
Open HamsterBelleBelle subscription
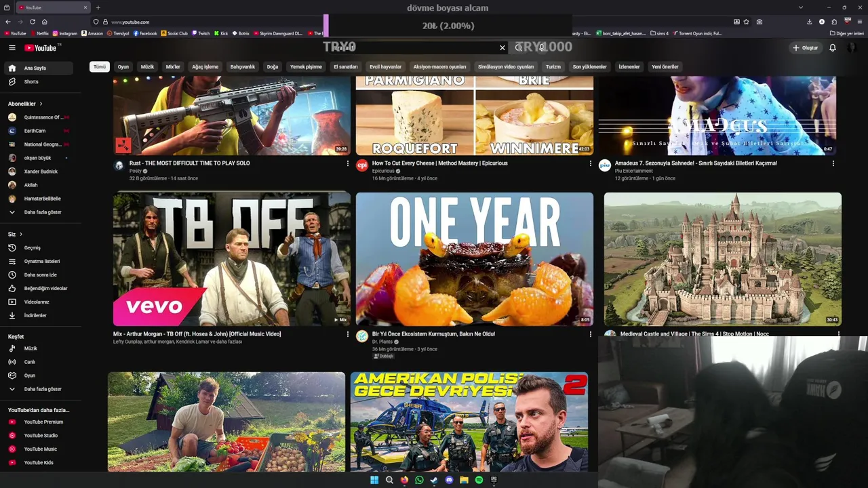(x=38, y=199)
